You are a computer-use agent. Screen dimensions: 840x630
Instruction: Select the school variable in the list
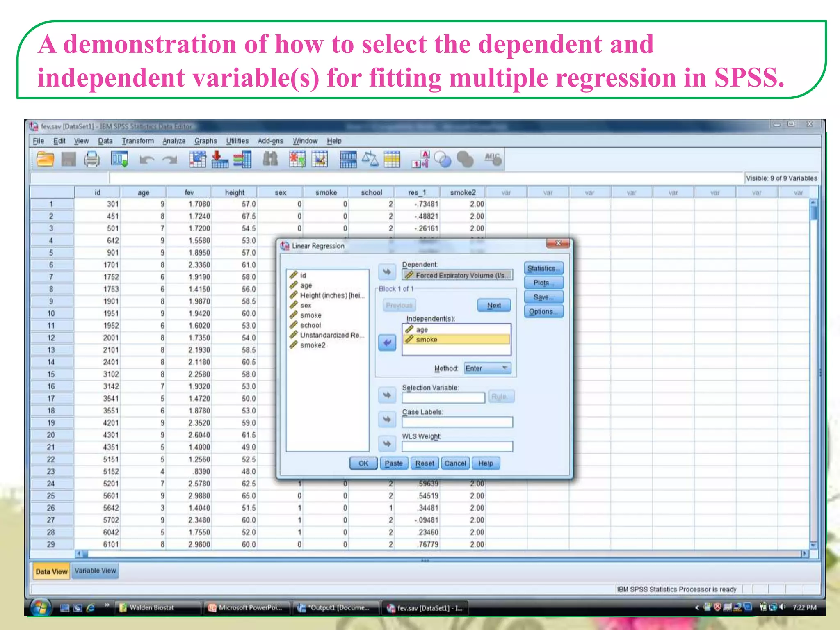(x=306, y=325)
